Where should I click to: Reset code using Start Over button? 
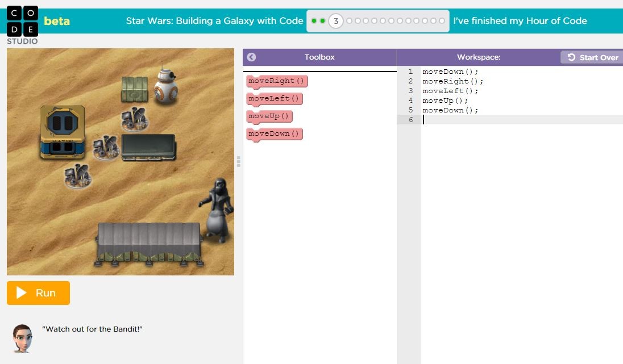(592, 57)
